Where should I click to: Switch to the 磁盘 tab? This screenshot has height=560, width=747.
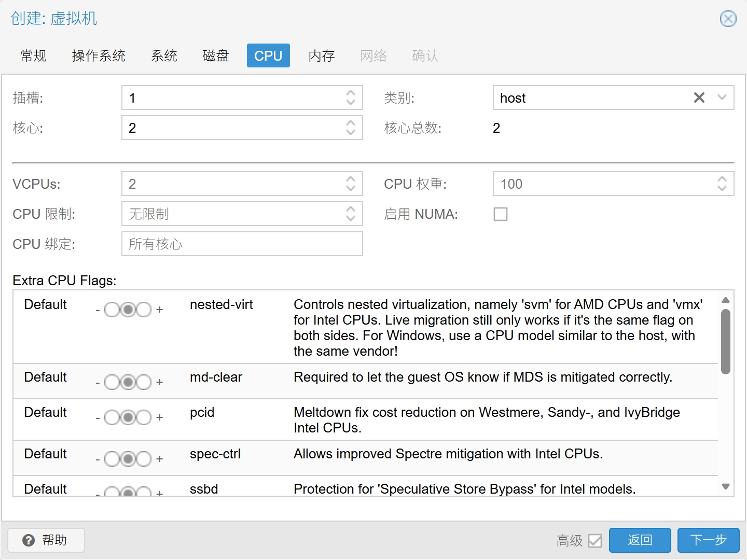(x=215, y=55)
